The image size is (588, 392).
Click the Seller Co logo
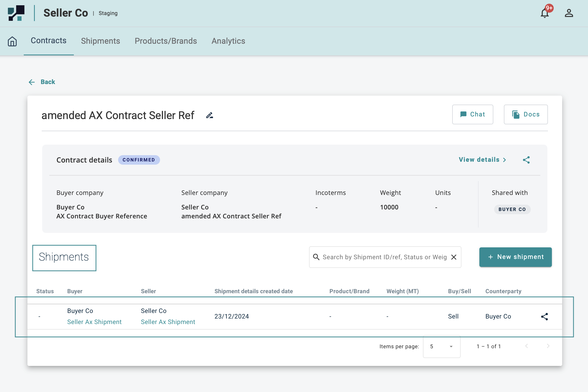(x=16, y=13)
